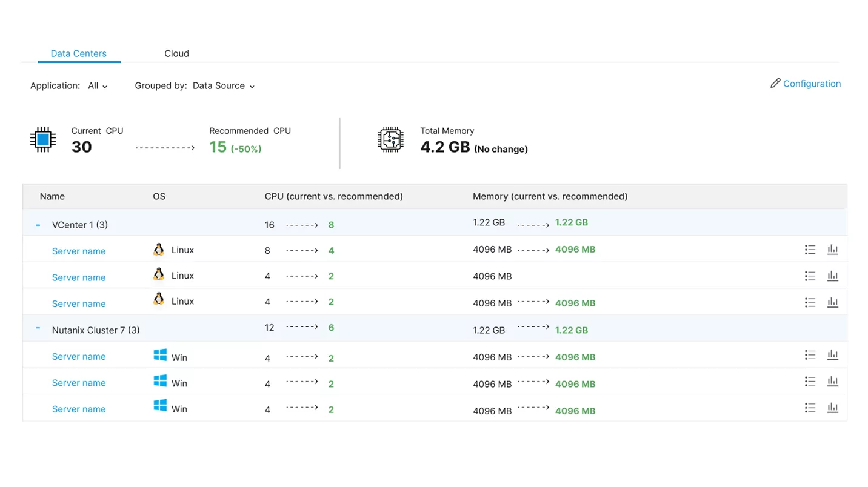868x487 pixels.
Task: Open the Configuration link
Action: 812,84
